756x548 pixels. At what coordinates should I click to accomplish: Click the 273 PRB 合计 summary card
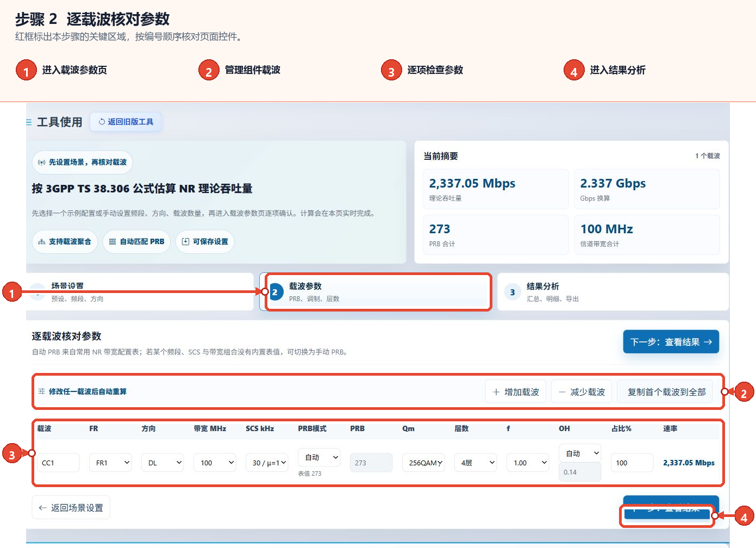[x=496, y=234]
